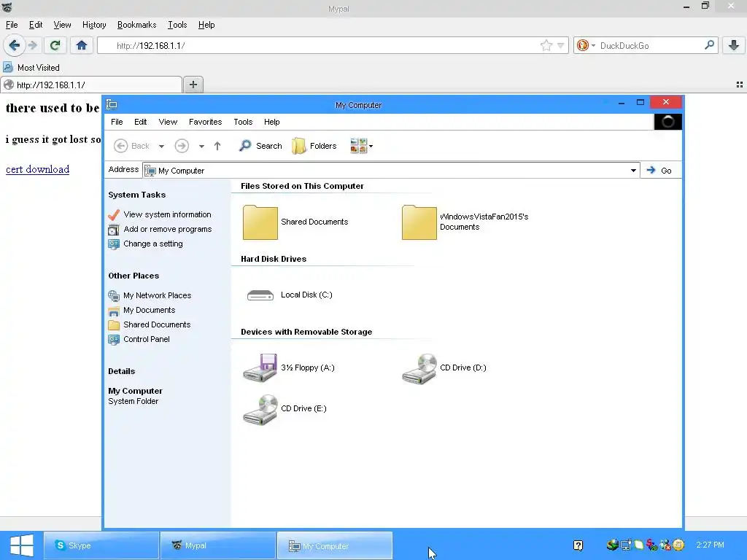Viewport: 747px width, 560px height.
Task: Click search magnifier in Mypal
Action: (709, 45)
